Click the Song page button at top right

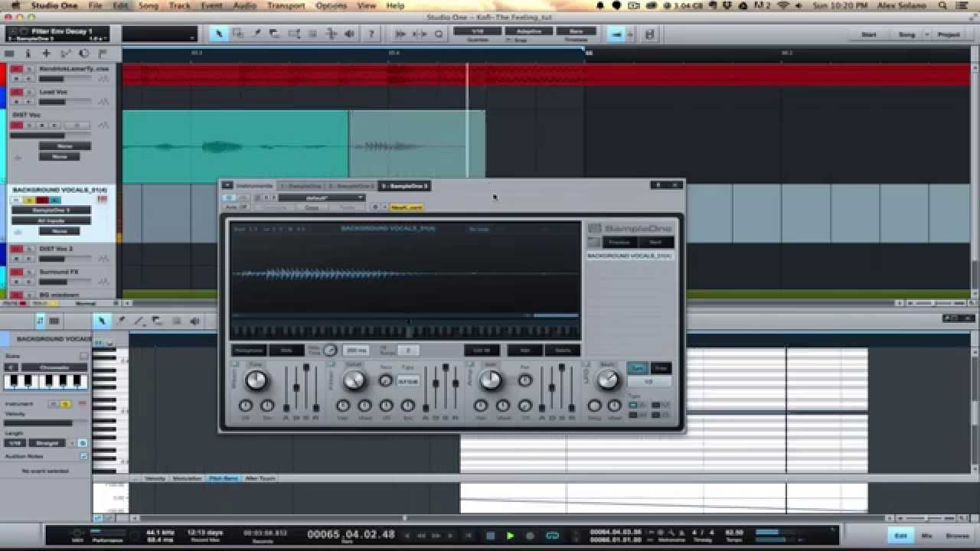906,34
